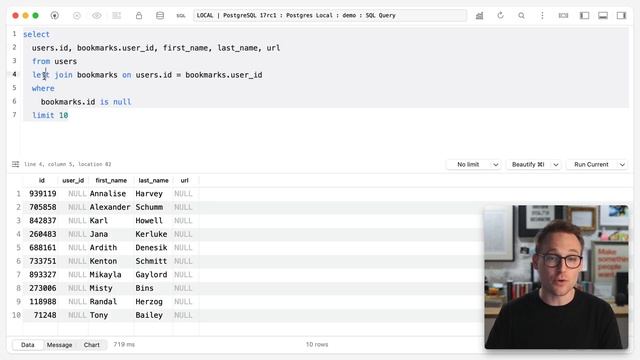
Task: Open the metrics chart icon in the toolbar
Action: 479,16
